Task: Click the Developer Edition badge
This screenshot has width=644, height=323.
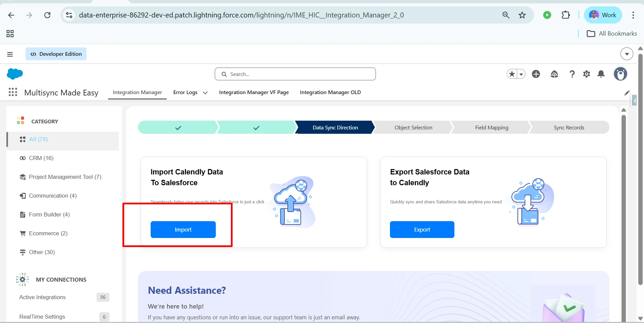Action: pos(56,54)
